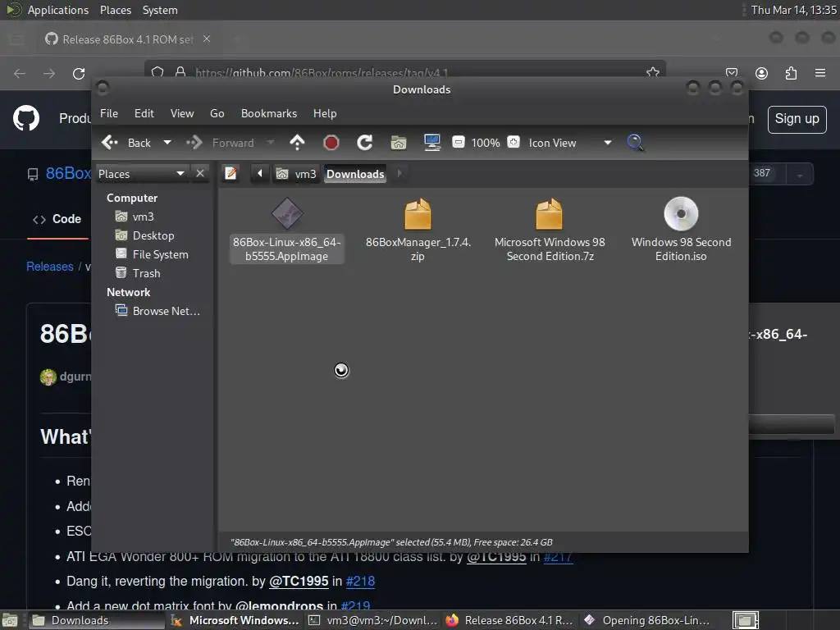Open the Firefox hamburger menu
Screen dimensions: 840x630
(x=820, y=73)
